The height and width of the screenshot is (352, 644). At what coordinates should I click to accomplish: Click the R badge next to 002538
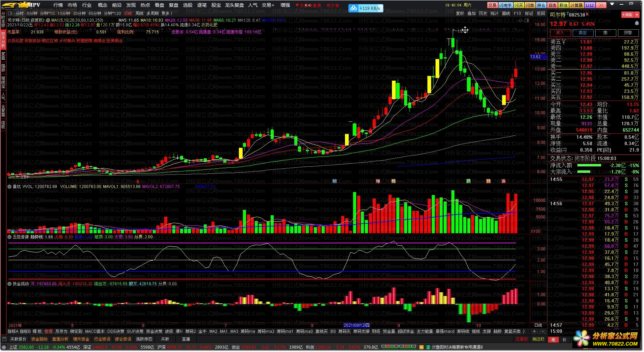(587, 14)
